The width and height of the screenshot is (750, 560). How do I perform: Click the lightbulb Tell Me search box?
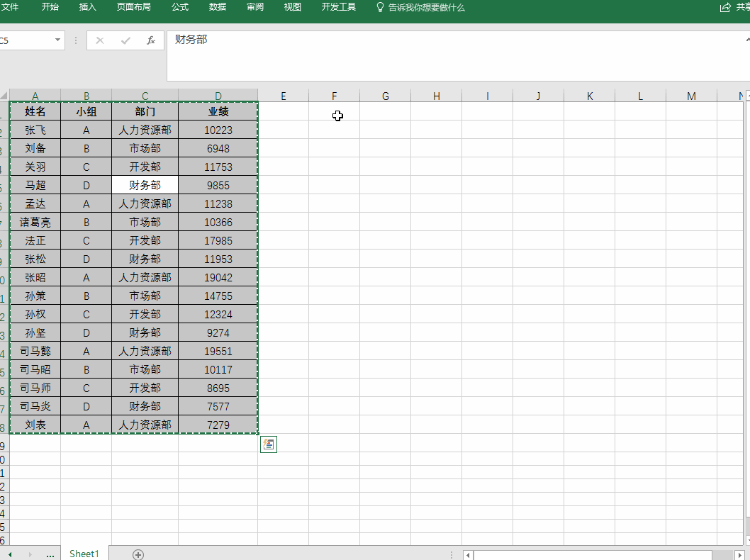point(420,7)
